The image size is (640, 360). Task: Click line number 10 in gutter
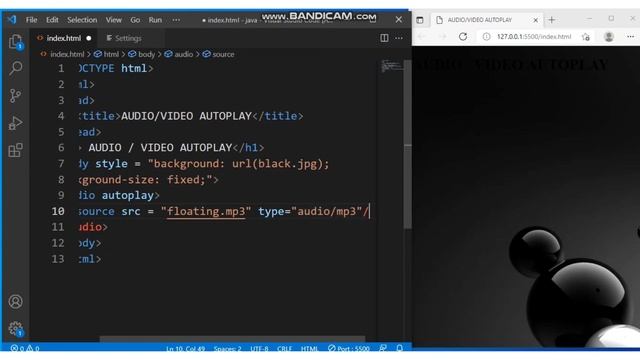click(x=58, y=211)
